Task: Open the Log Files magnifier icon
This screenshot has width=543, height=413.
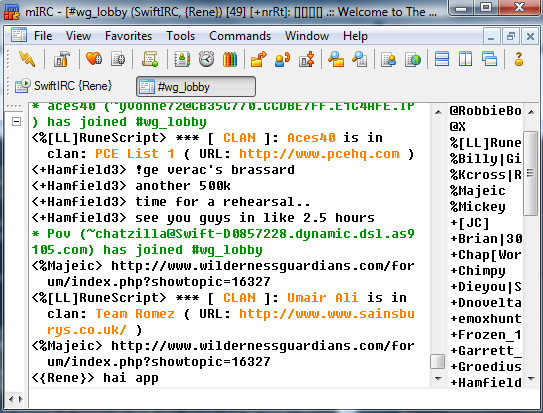Action: click(360, 59)
